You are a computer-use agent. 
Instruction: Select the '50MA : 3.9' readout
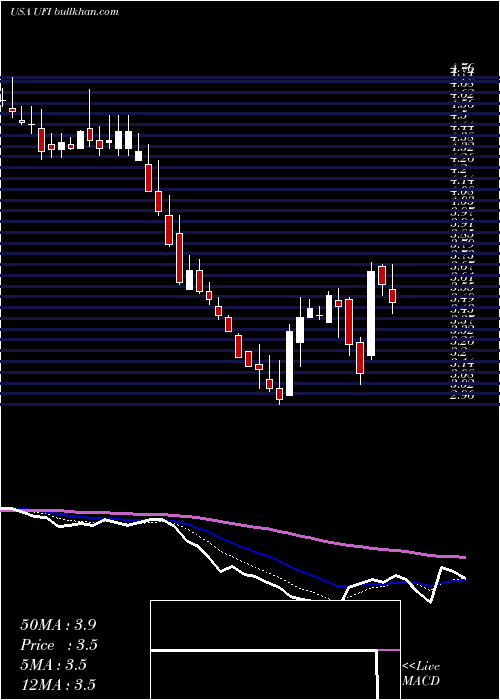pos(58,625)
